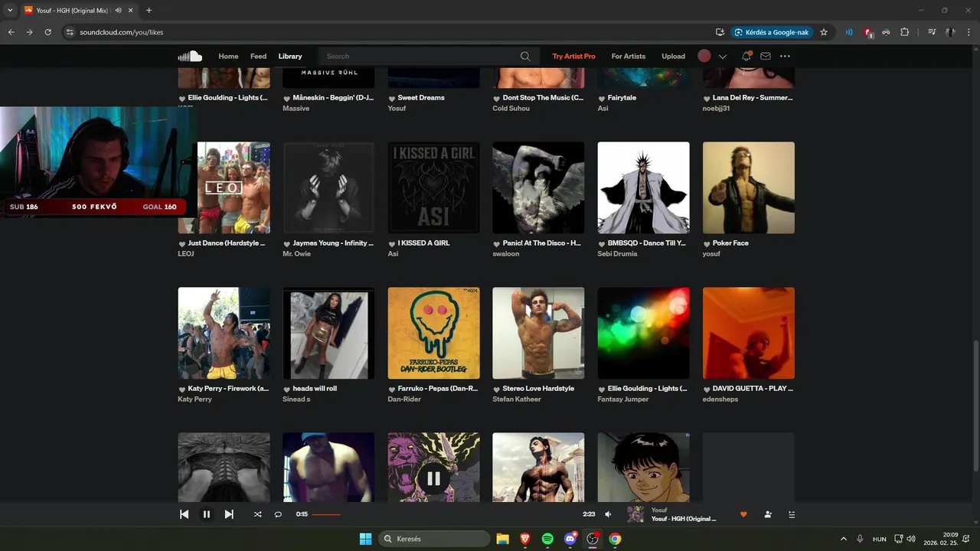The height and width of the screenshot is (551, 980).
Task: Click the search magnifier icon
Action: 525,56
